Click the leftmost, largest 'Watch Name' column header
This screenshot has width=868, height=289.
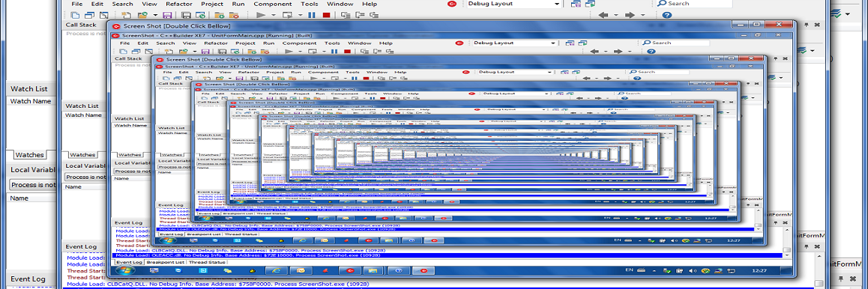coord(31,101)
